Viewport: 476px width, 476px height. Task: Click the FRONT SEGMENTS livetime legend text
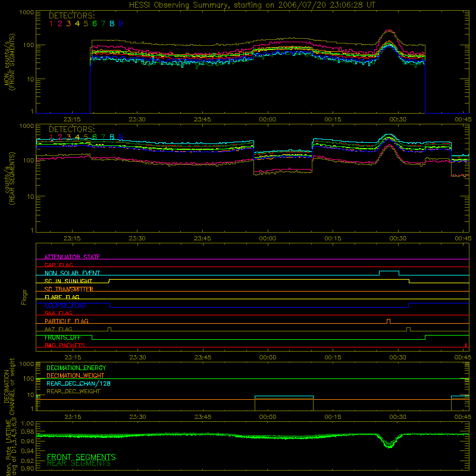point(82,457)
